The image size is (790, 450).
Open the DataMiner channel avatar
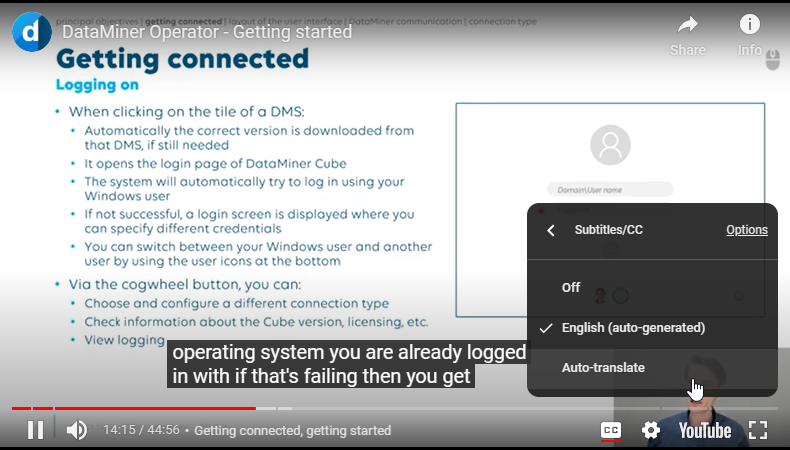pyautogui.click(x=32, y=32)
